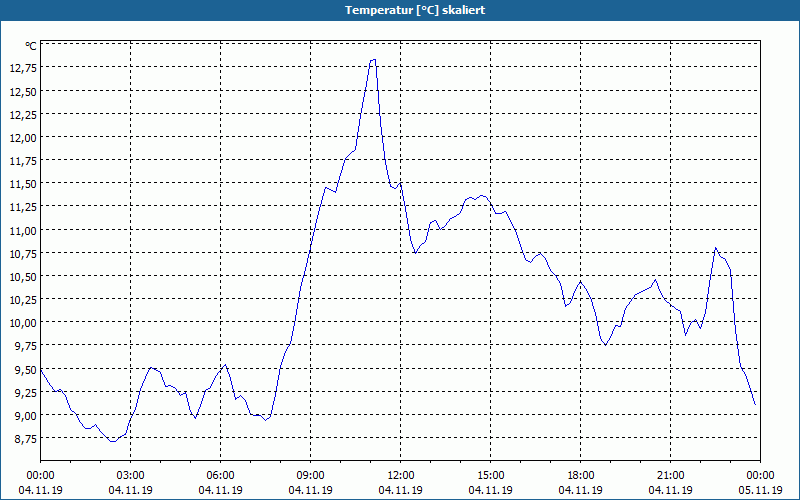Click the 05.11.19 date label
The height and width of the screenshot is (500, 800).
760,490
